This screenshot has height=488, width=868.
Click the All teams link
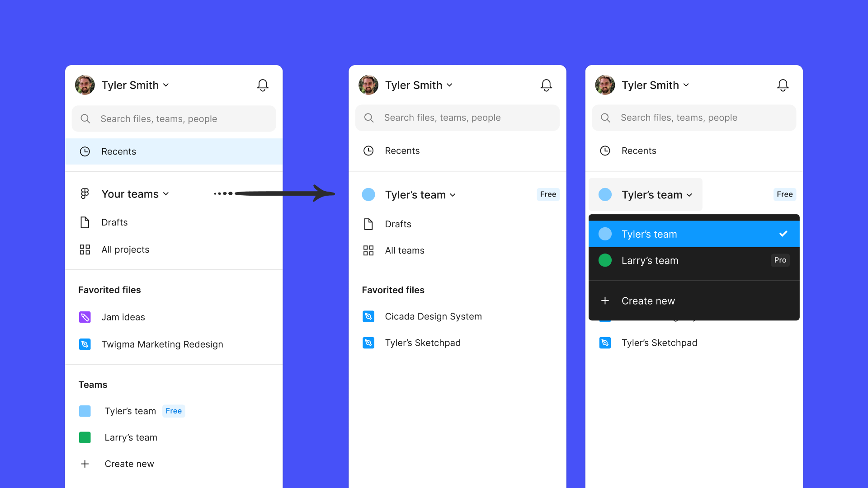(x=404, y=250)
